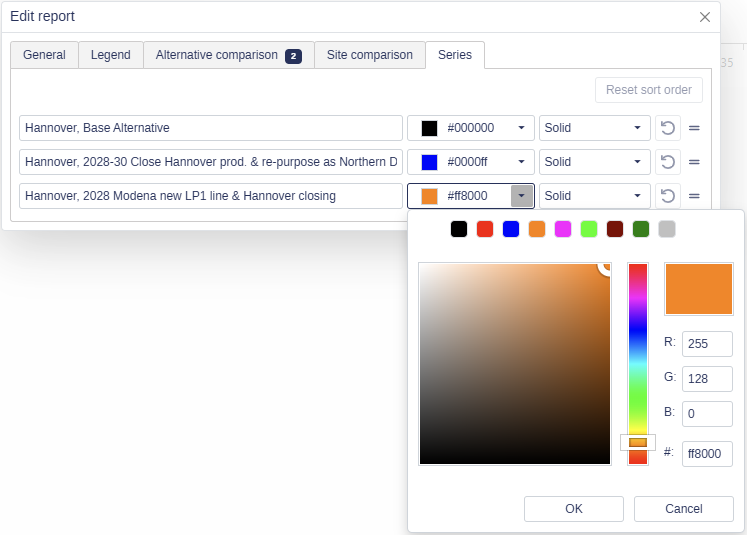
Task: Grab drag handle of Base Alternative row
Action: [x=694, y=128]
